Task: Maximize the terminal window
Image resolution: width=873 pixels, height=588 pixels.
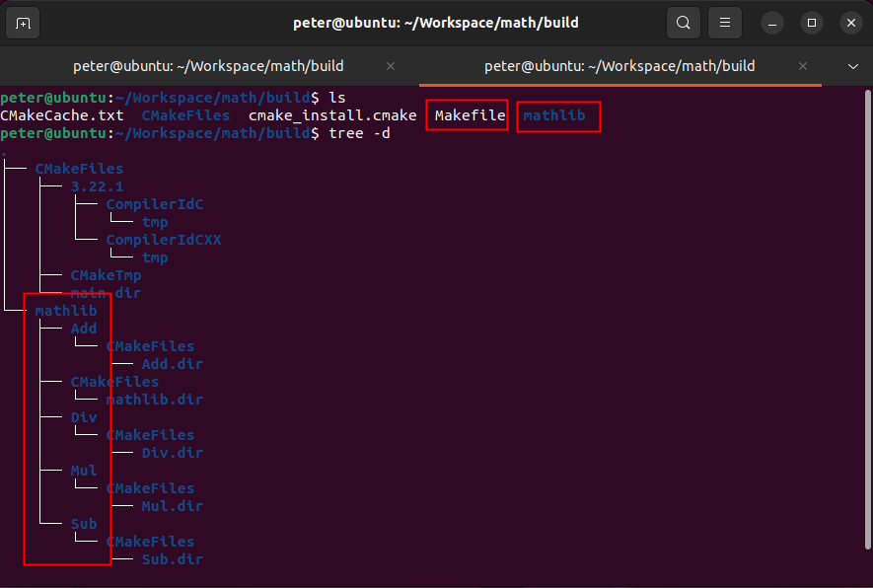Action: pyautogui.click(x=812, y=22)
